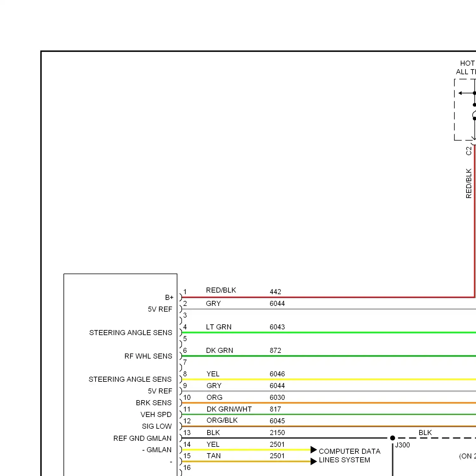The height and width of the screenshot is (476, 476).
Task: Select the BRK SENS pin label
Action: [154, 403]
